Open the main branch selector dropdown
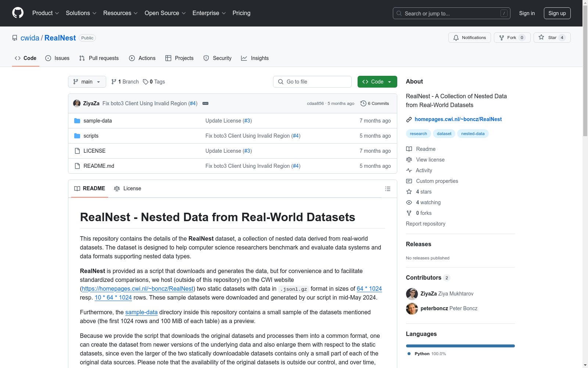The height and width of the screenshot is (368, 588). click(x=87, y=82)
